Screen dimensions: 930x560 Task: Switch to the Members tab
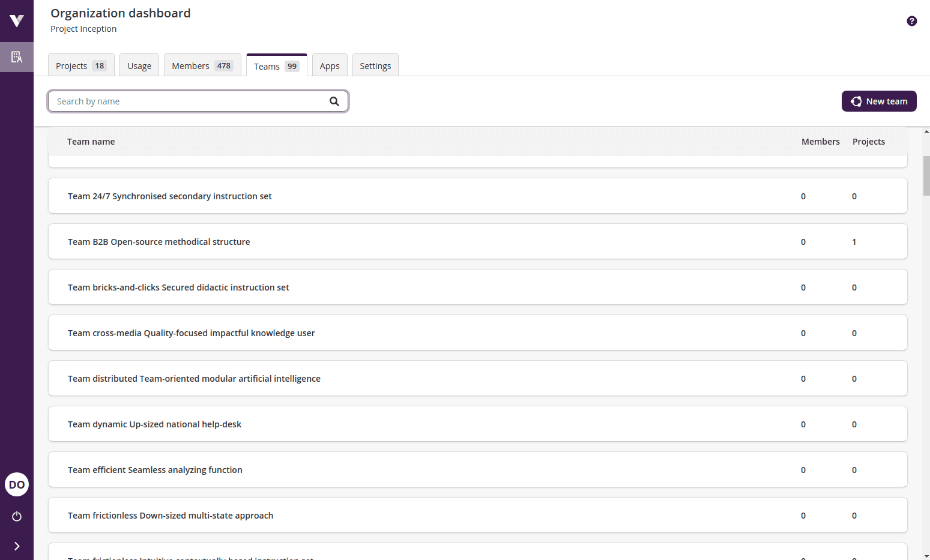[x=202, y=66]
